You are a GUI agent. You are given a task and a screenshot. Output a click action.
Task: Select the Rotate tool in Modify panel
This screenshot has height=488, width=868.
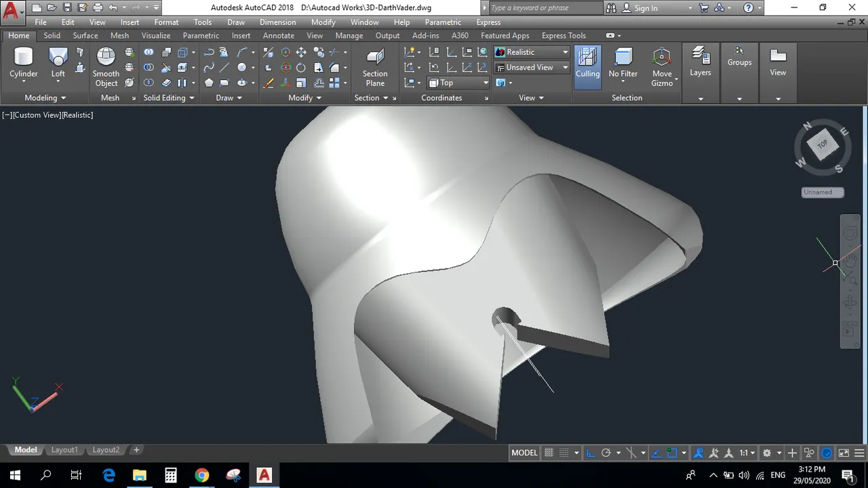(301, 67)
